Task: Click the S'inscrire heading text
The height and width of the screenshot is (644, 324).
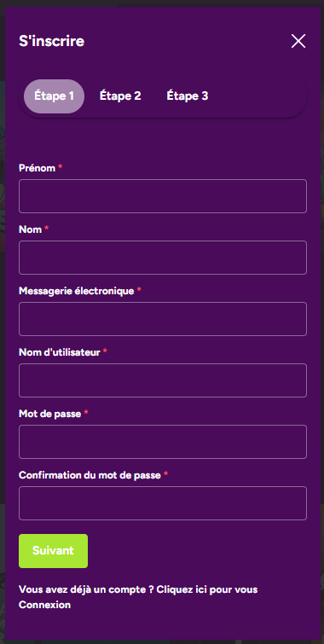Action: 51,41
